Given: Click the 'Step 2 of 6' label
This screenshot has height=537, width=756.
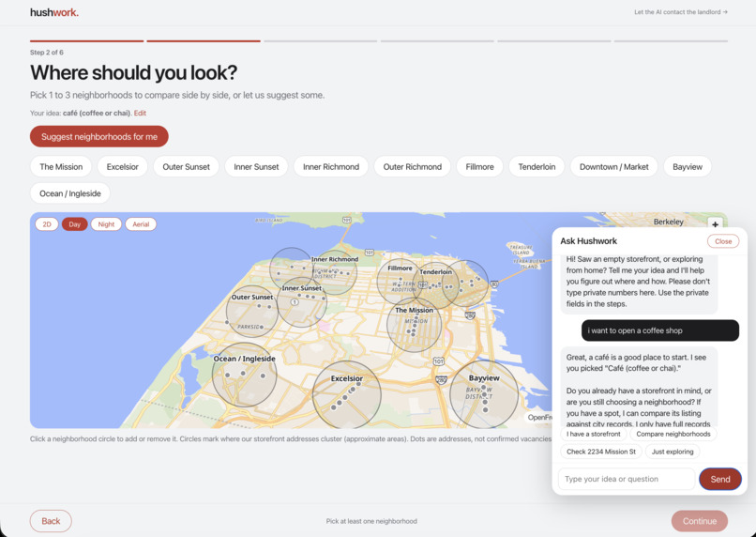Looking at the screenshot, I should coord(47,53).
